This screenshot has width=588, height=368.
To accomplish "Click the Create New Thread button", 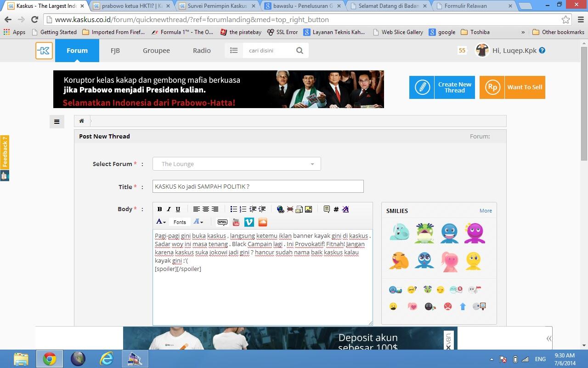I will point(442,87).
